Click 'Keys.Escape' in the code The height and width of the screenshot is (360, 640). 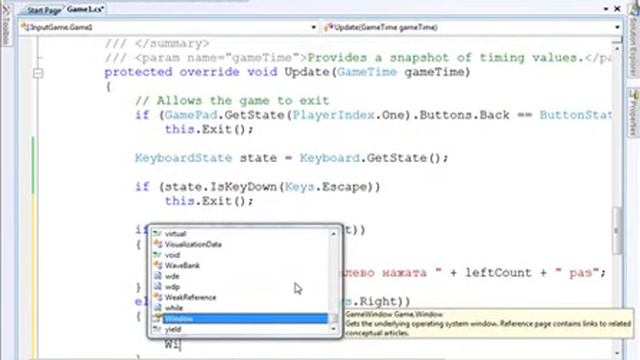coord(328,187)
